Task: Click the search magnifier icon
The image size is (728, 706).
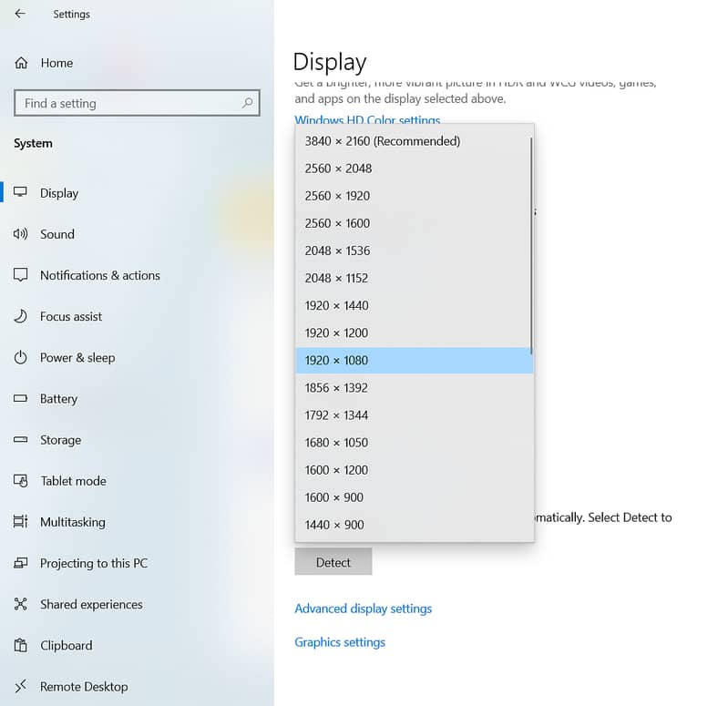Action: [x=247, y=103]
